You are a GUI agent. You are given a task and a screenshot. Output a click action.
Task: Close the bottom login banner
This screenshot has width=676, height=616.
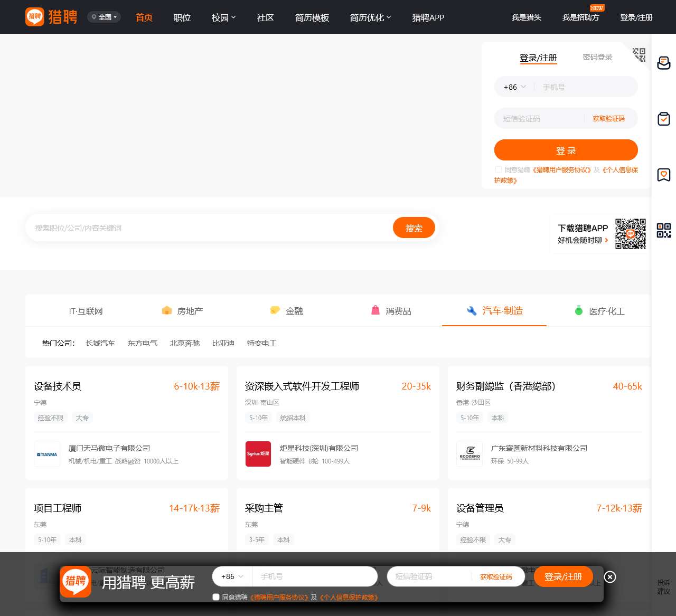[610, 577]
